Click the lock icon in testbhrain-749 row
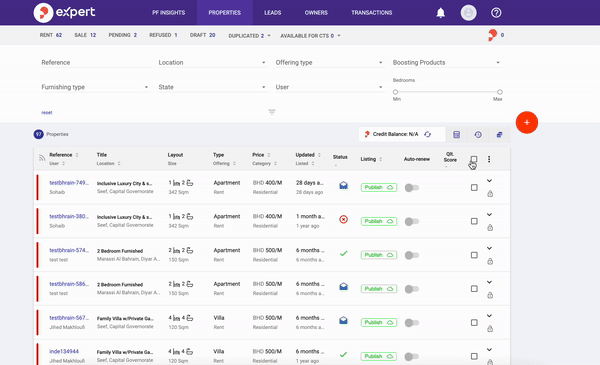 (x=490, y=194)
